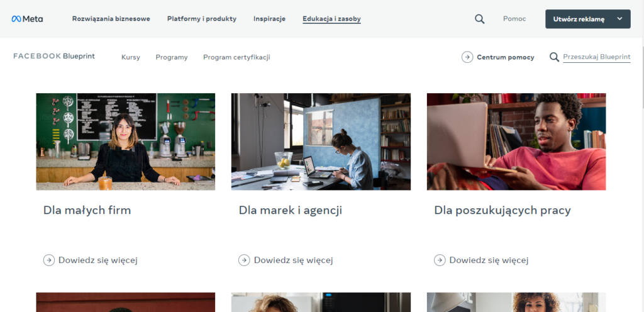
Task: Click arrow icon under Dla poszukujących pracy
Action: pyautogui.click(x=440, y=260)
